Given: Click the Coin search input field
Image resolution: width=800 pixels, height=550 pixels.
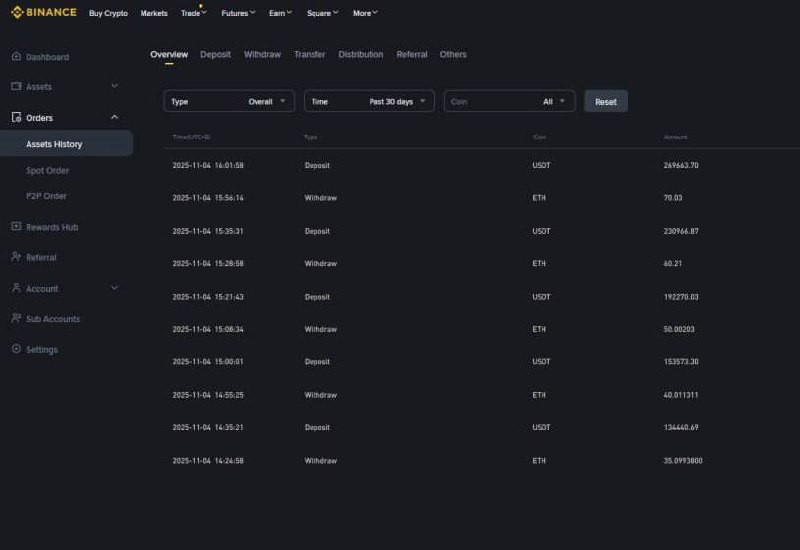Looking at the screenshot, I should click(x=490, y=101).
